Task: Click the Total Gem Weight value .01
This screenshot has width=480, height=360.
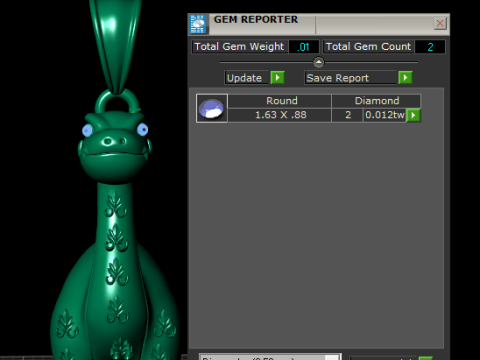Action: click(304, 47)
